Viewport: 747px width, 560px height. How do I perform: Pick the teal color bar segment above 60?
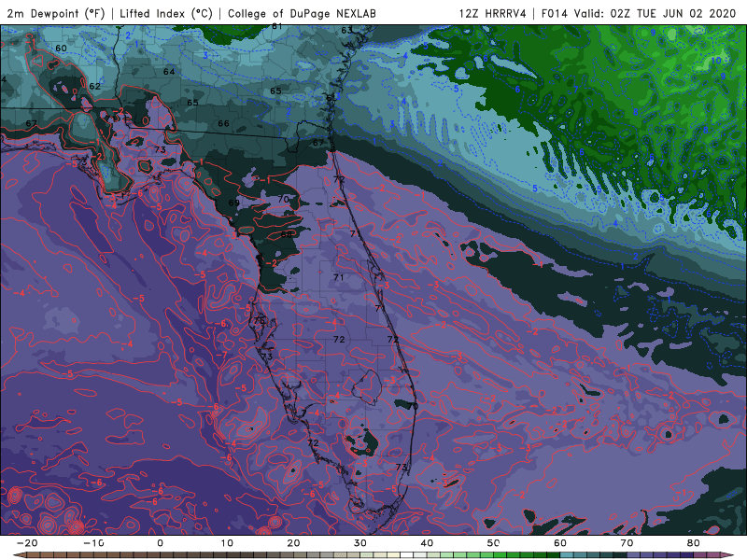click(567, 555)
